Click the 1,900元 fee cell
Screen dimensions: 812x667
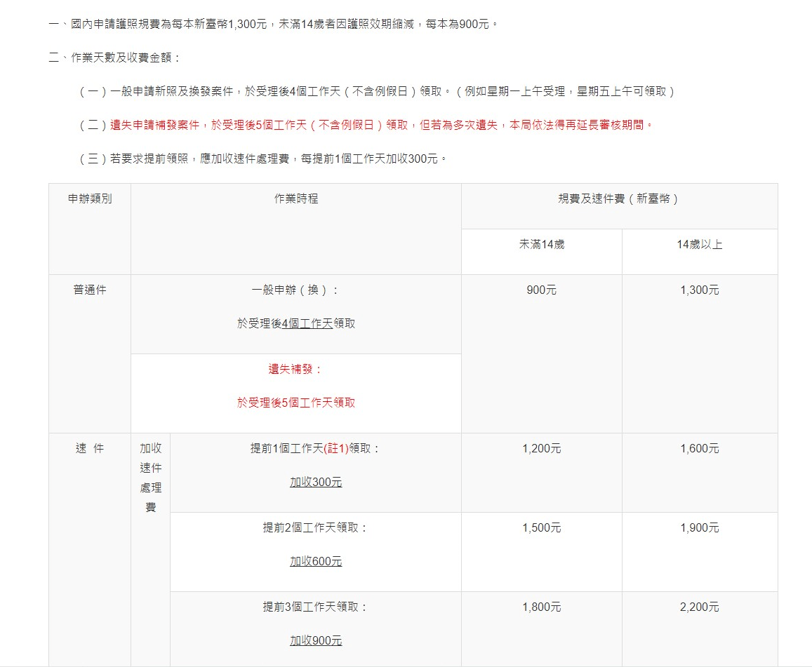[x=699, y=528]
